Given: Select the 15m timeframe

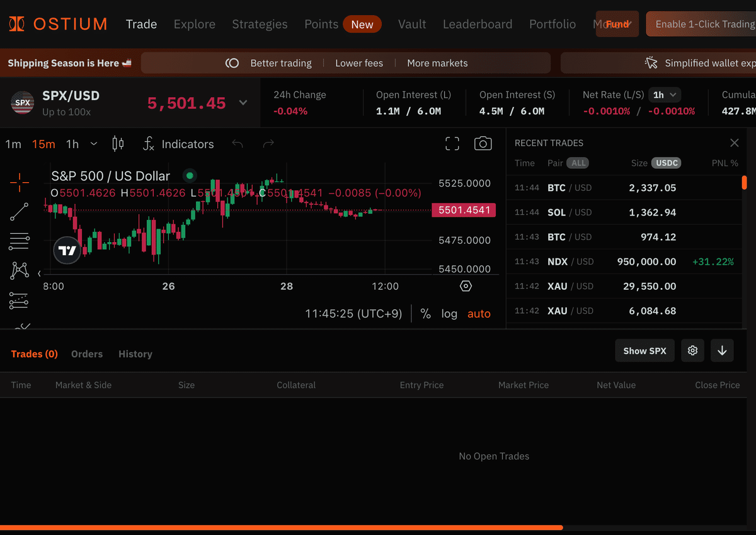Looking at the screenshot, I should pyautogui.click(x=43, y=144).
